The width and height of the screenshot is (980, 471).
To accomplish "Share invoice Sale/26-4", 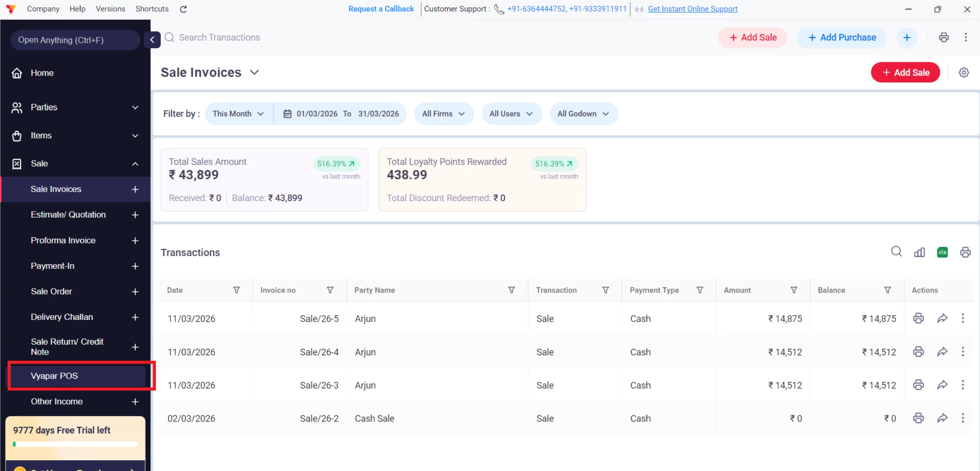I will (942, 352).
